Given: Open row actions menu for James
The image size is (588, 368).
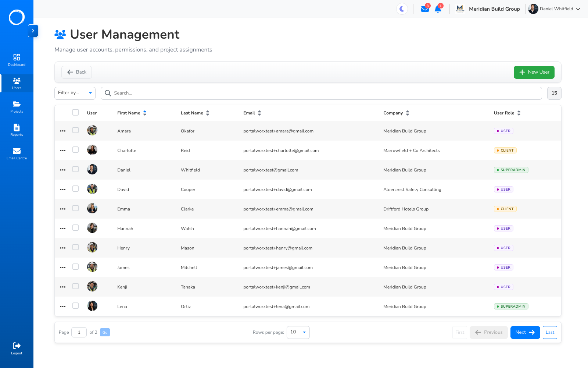Looking at the screenshot, I should click(63, 268).
